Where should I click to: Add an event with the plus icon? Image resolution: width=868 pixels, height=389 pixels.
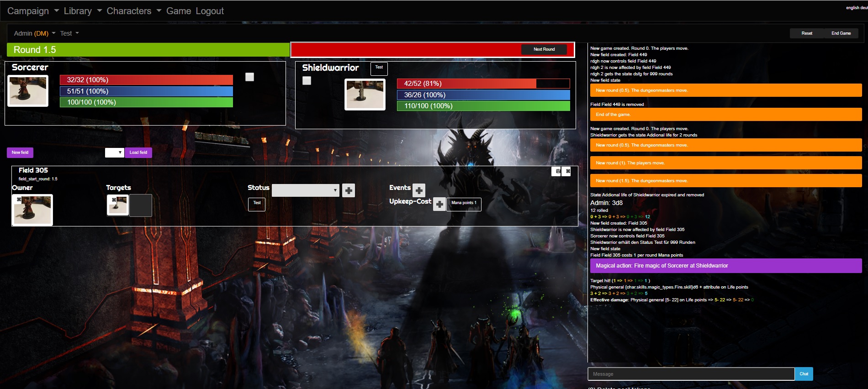click(419, 190)
